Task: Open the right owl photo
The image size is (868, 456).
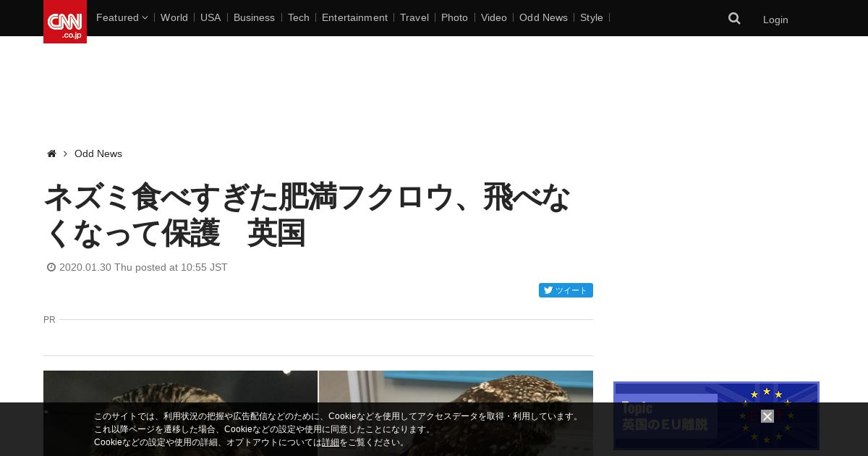Action: (456, 413)
